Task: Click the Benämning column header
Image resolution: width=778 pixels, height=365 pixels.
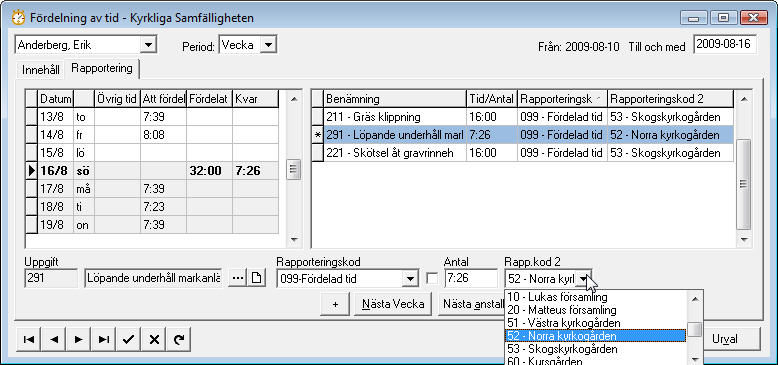Action: coord(395,99)
